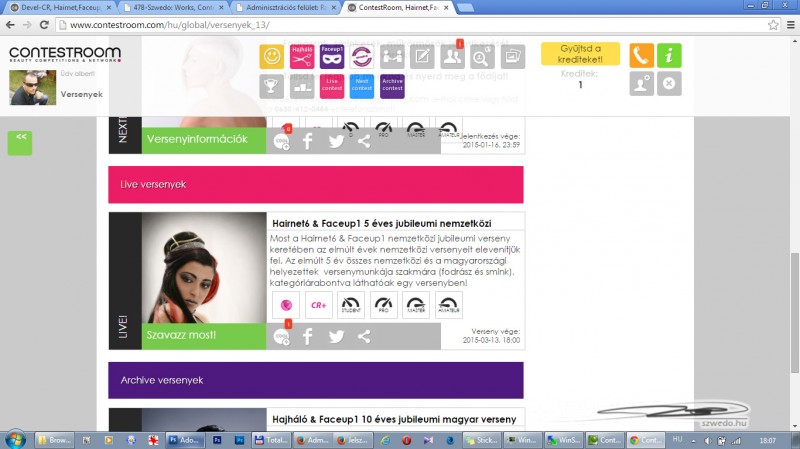Click the Contestroom logo
This screenshot has height=449, width=800.
coord(65,54)
